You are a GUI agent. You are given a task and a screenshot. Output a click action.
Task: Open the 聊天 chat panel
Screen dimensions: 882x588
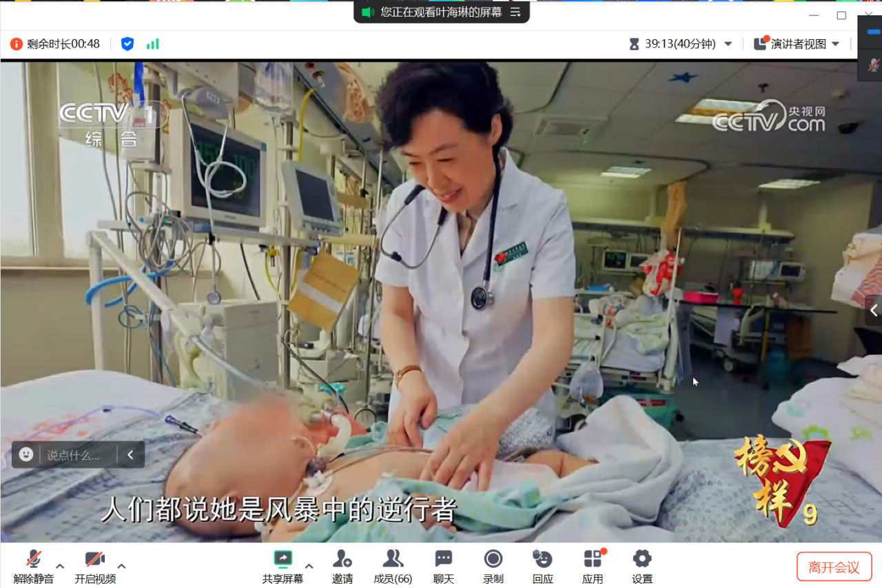pos(444,559)
